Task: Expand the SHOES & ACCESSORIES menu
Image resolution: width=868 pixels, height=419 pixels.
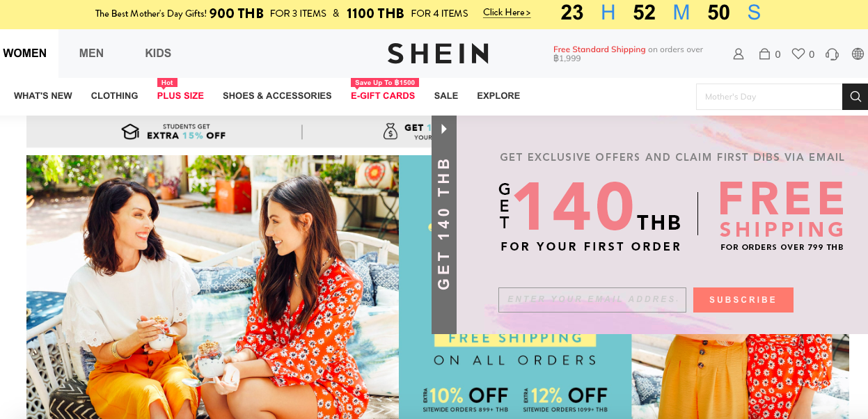Action: [277, 96]
